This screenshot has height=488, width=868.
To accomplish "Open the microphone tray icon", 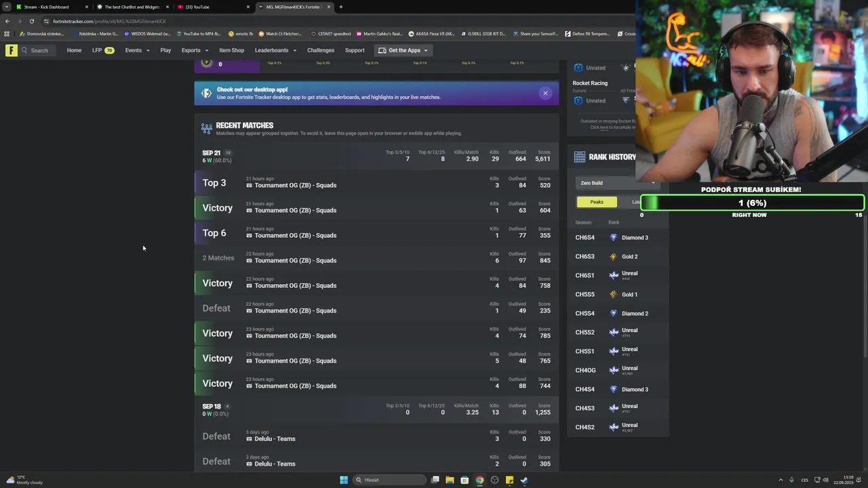I will click(x=791, y=481).
